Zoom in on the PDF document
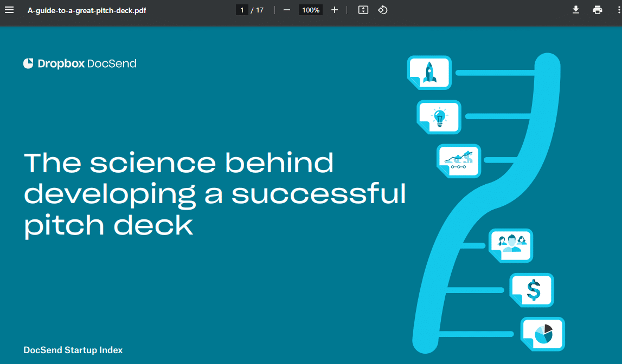Screen dimensions: 622x364 coord(335,9)
